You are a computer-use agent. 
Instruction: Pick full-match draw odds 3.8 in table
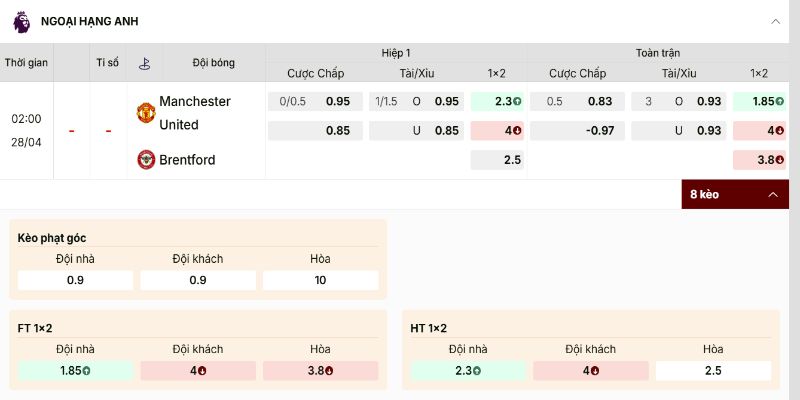pyautogui.click(x=758, y=160)
